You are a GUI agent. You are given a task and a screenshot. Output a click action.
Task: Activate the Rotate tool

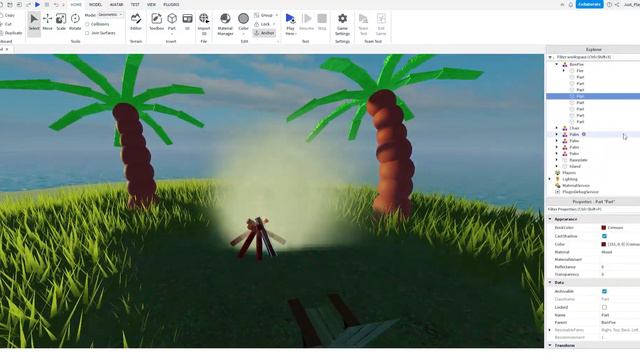(75, 22)
